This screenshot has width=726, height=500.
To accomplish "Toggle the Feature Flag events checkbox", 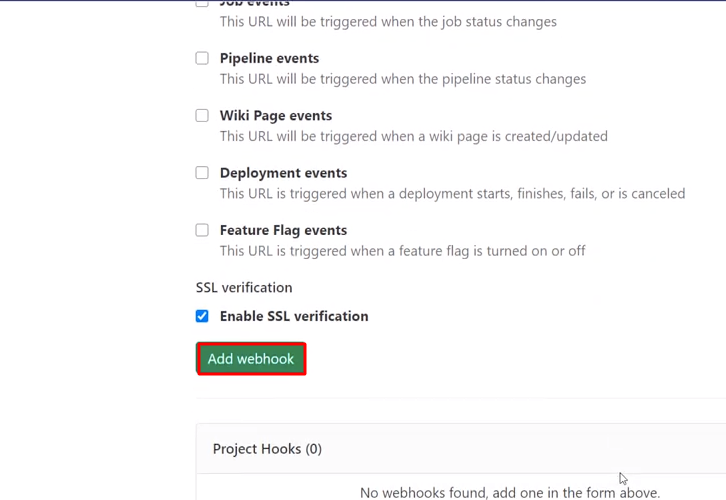I will [x=202, y=230].
